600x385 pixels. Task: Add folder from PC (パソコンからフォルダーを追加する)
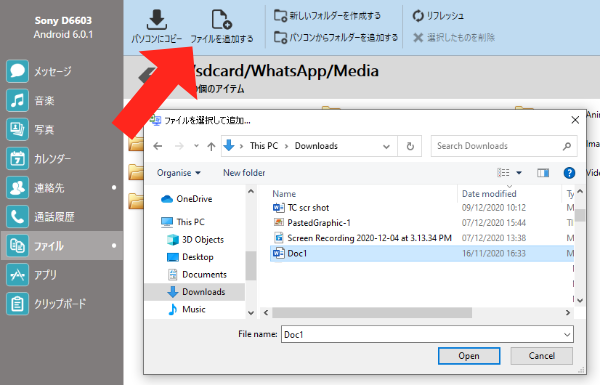tap(336, 38)
